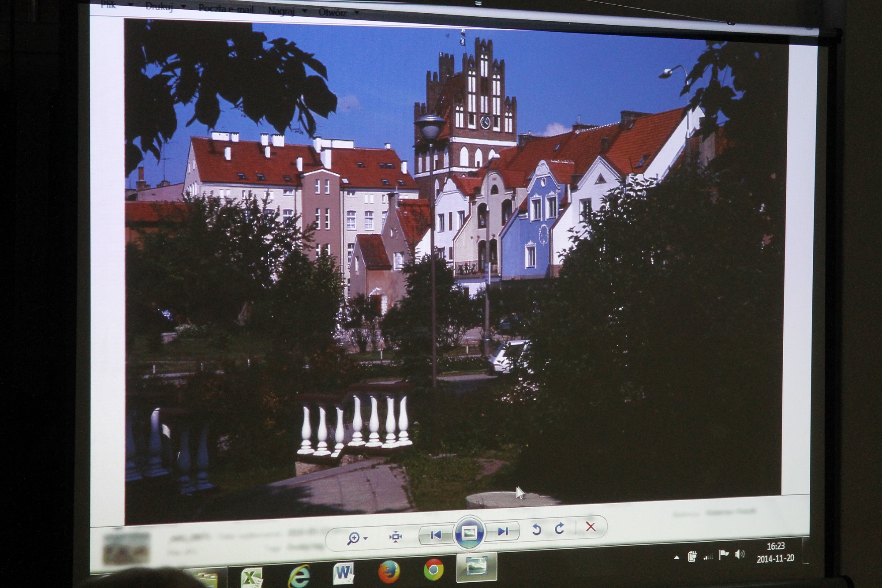
Task: Open File Explorer from the taskbar
Action: 205,579
